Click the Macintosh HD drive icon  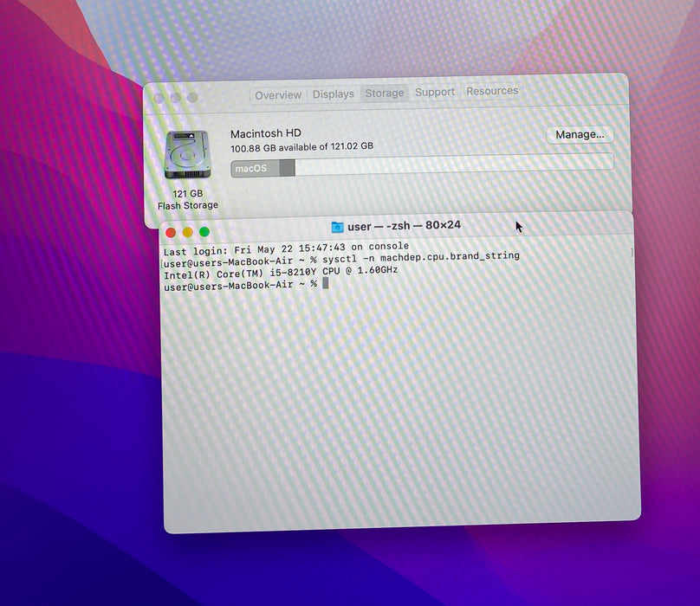[x=187, y=154]
